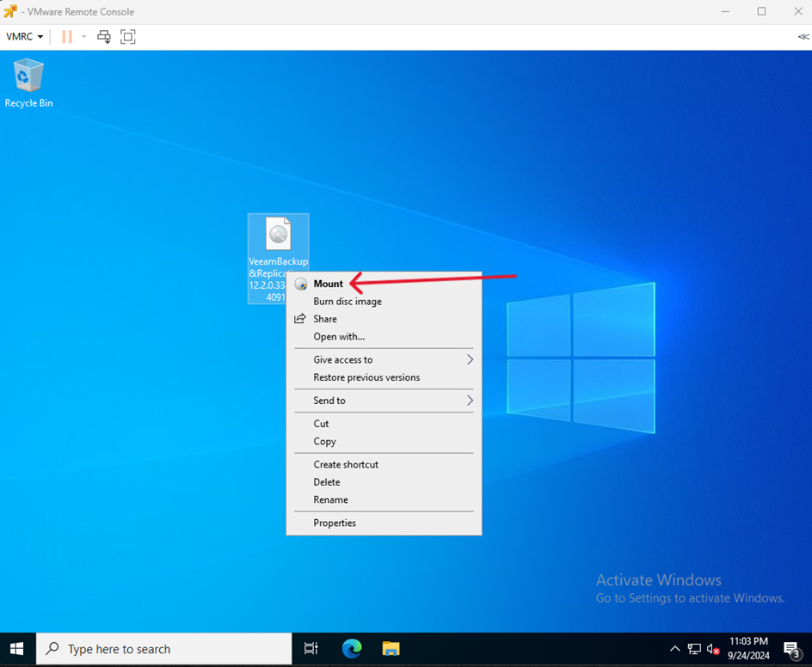Click the pause virtual machine icon
The image size is (812, 667).
[x=67, y=36]
